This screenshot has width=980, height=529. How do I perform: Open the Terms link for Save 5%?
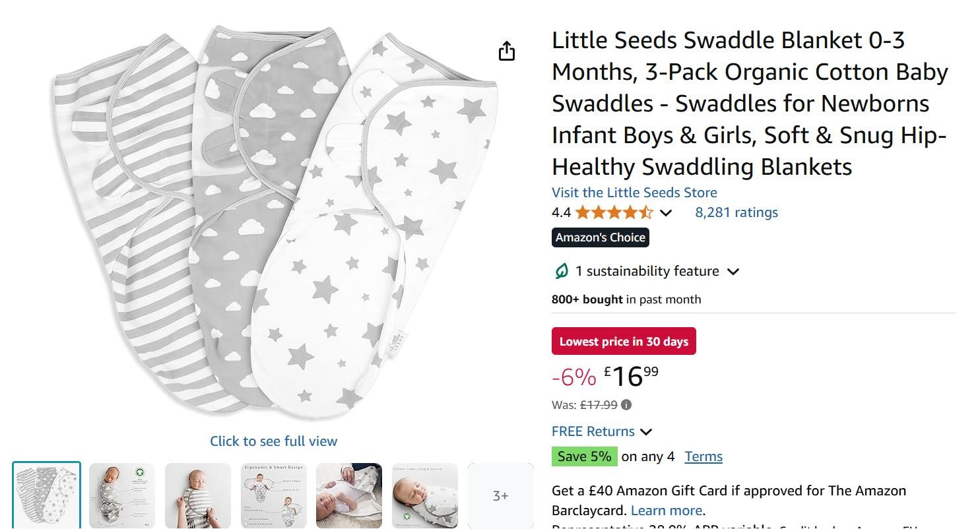[703, 456]
